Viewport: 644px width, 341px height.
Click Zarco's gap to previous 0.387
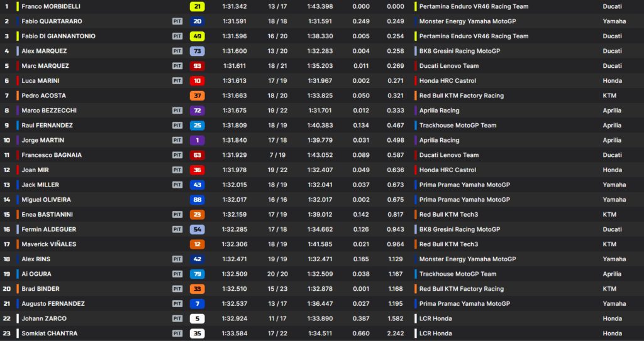361,318
